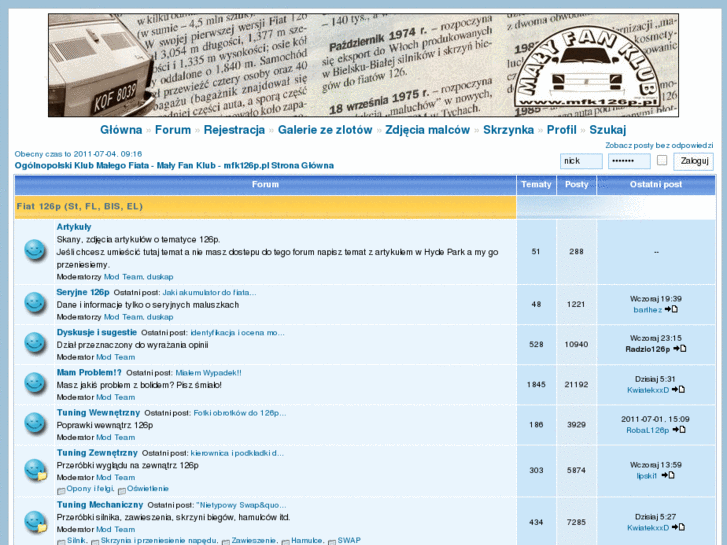The width and height of the screenshot is (727, 545).
Task: Click the Seryjne 126p forum smiley icon
Action: click(x=35, y=304)
